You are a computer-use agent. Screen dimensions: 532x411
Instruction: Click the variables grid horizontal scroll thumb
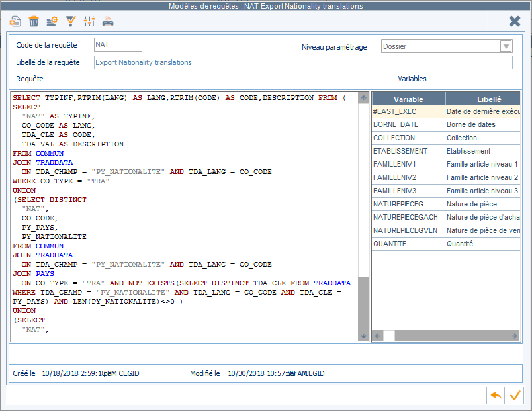coord(389,336)
